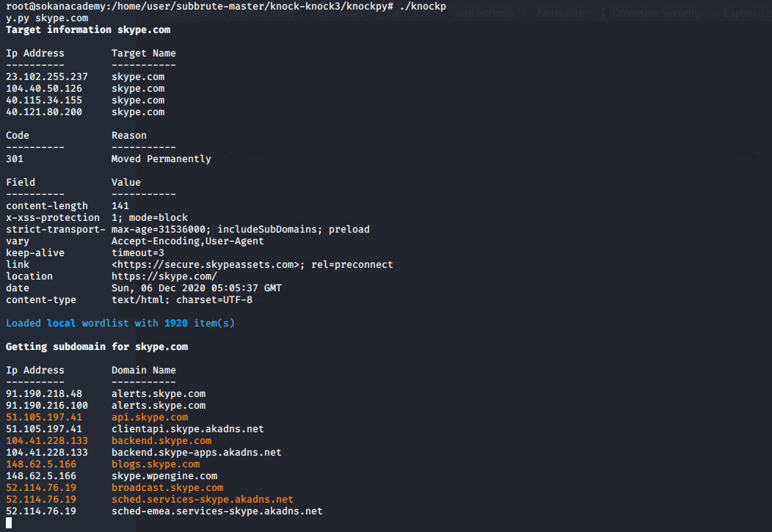
Task: Select the content-length value 141
Action: tap(120, 205)
